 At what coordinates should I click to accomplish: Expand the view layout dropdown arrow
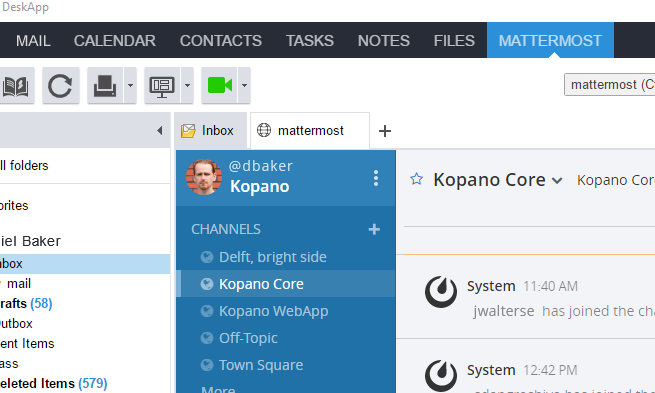pos(187,86)
